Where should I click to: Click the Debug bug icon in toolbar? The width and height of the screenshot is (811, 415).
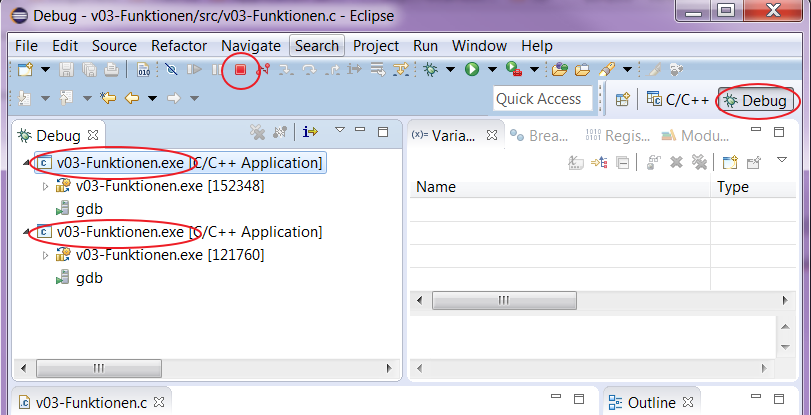[430, 69]
